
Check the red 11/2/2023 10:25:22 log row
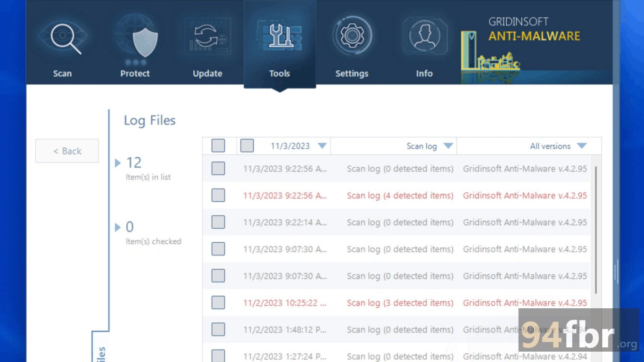tap(218, 303)
